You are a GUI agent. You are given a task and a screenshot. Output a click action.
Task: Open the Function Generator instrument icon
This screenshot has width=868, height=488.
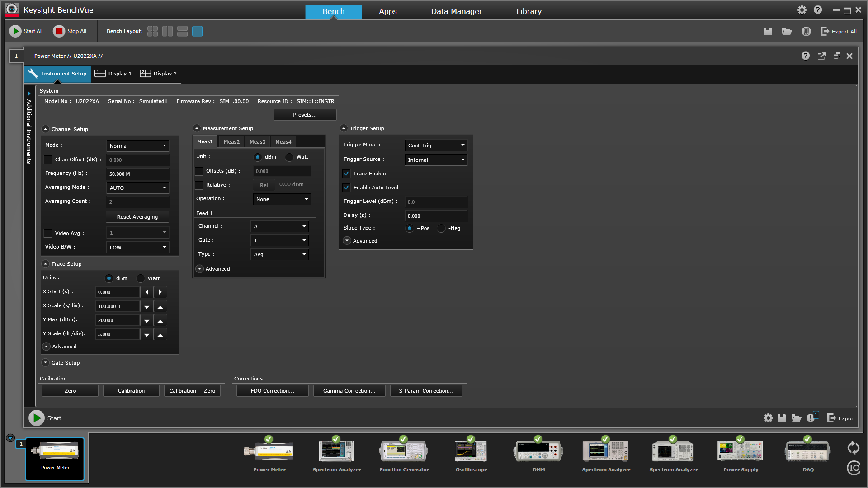tap(404, 451)
